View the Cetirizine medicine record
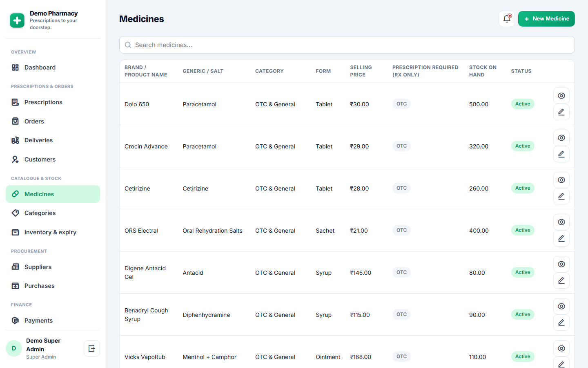588x368 pixels. coord(561,180)
